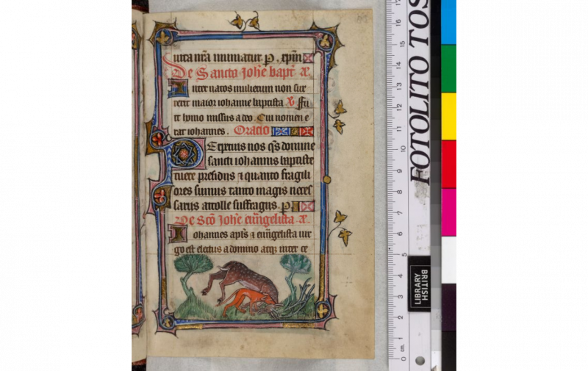Select the green color patch
588x371 pixels.
point(448,68)
